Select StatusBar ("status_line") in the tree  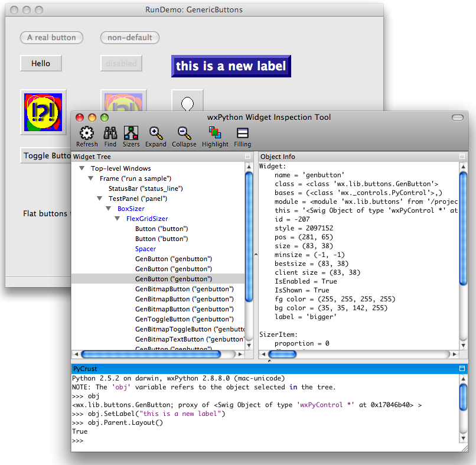point(145,188)
